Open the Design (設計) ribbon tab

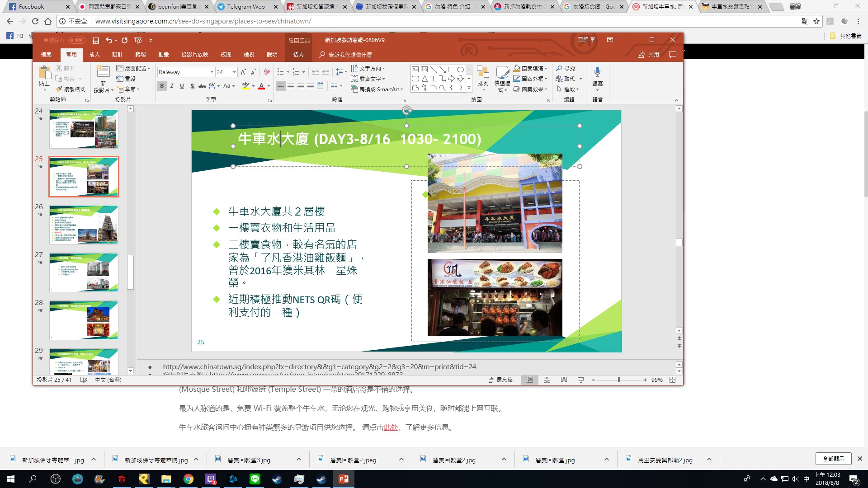118,55
